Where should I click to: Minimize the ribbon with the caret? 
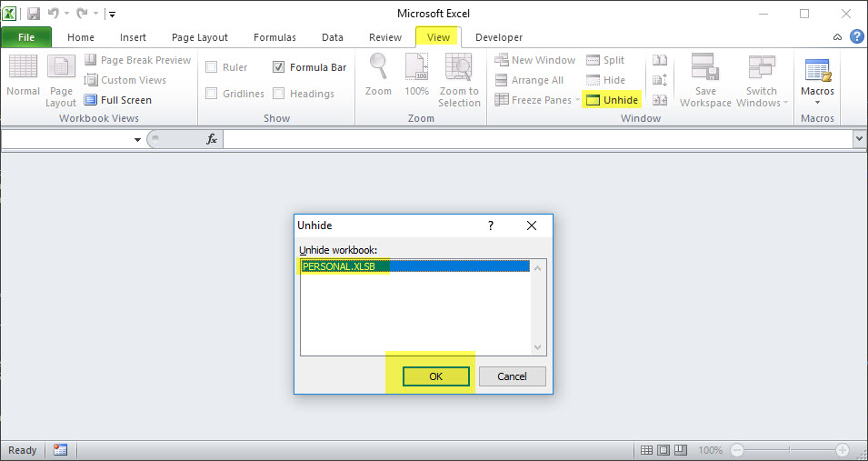[838, 37]
